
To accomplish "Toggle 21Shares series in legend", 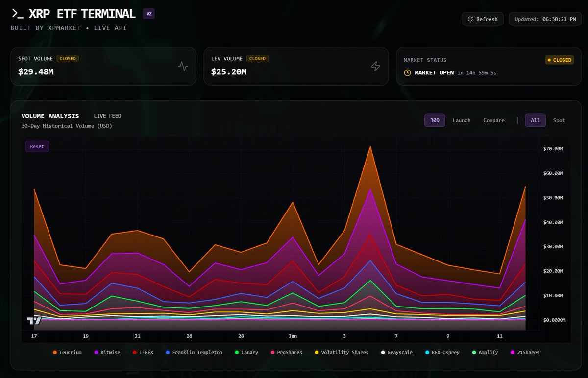I will pos(525,352).
